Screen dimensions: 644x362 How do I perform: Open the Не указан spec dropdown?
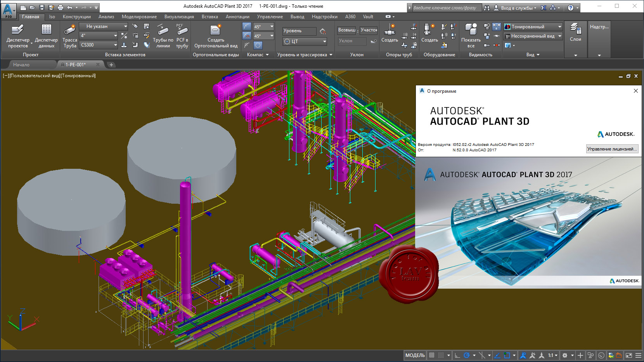pos(104,26)
